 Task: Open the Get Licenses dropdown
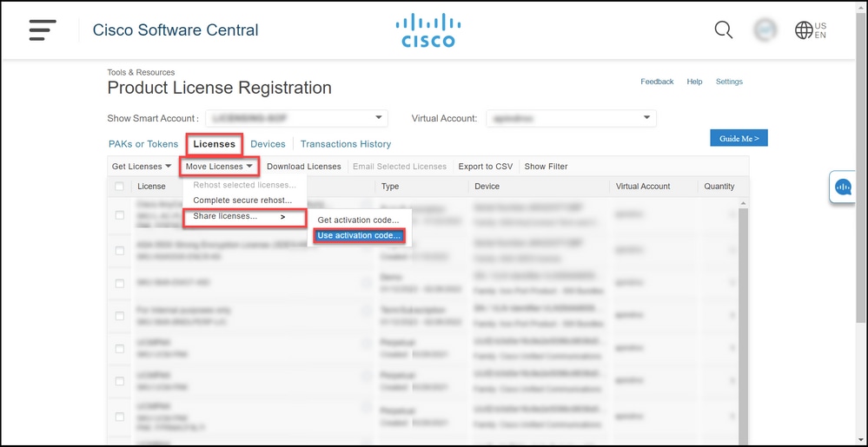point(142,167)
